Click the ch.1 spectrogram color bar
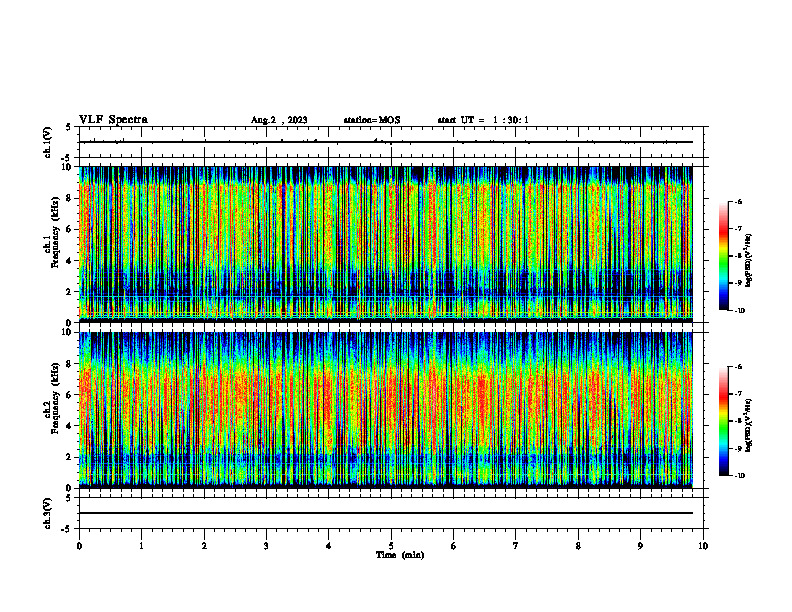 (x=723, y=256)
